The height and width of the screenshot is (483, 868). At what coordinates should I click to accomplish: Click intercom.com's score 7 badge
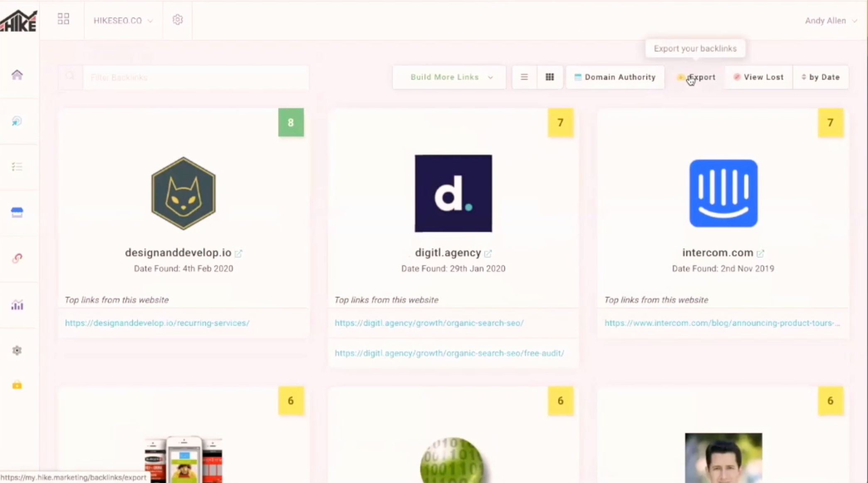(x=831, y=123)
